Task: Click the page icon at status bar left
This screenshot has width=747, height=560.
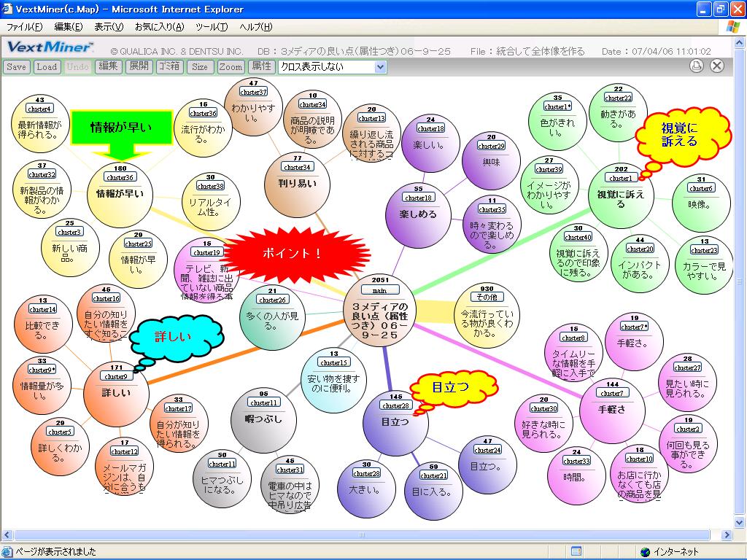Action: [7, 552]
